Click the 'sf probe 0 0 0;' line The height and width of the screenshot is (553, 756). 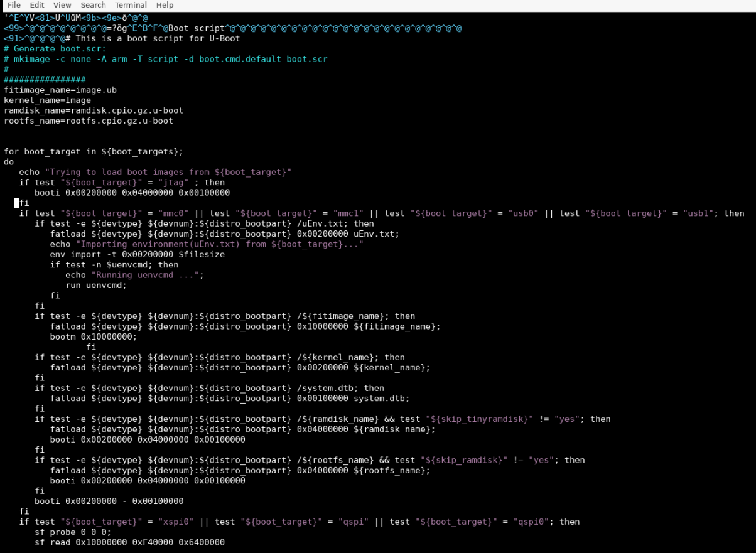73,532
